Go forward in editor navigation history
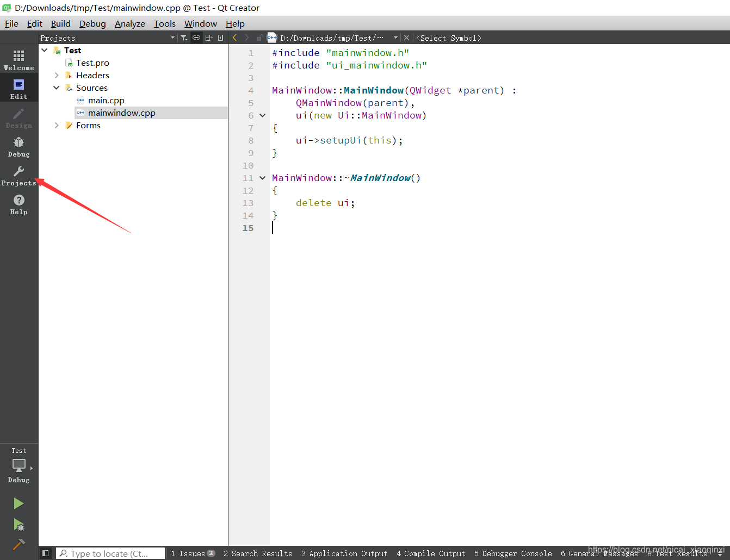Screen dimensions: 730x560 (247, 38)
